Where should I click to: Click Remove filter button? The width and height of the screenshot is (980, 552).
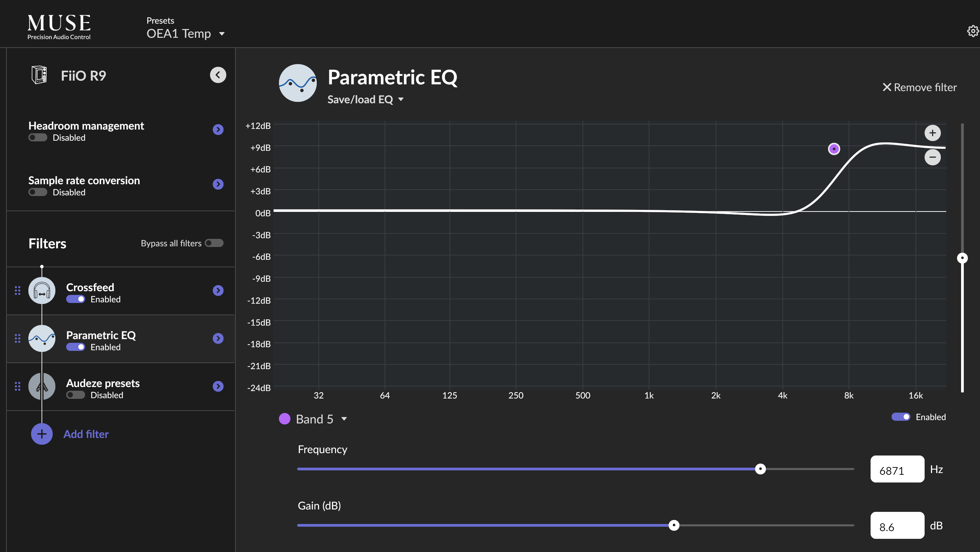click(x=919, y=87)
